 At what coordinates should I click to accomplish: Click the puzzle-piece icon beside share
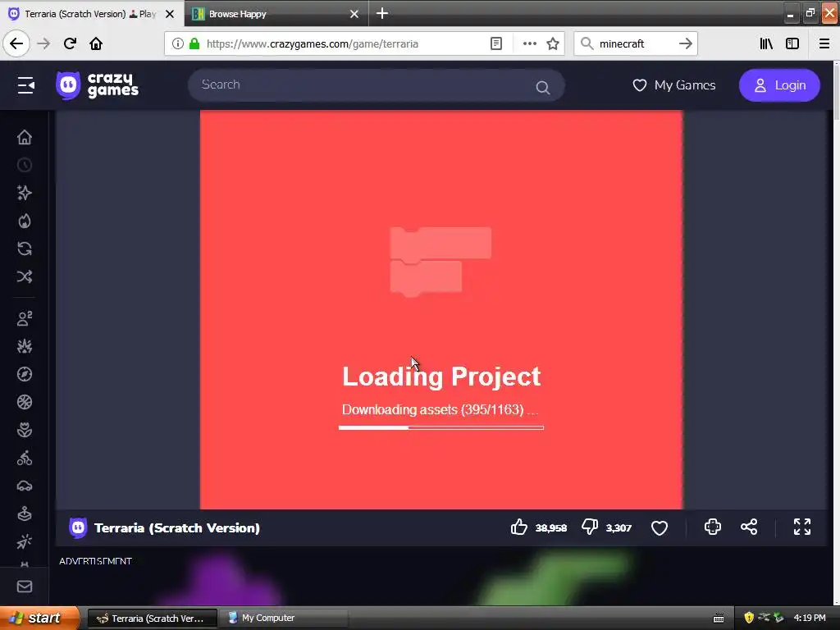[713, 527]
